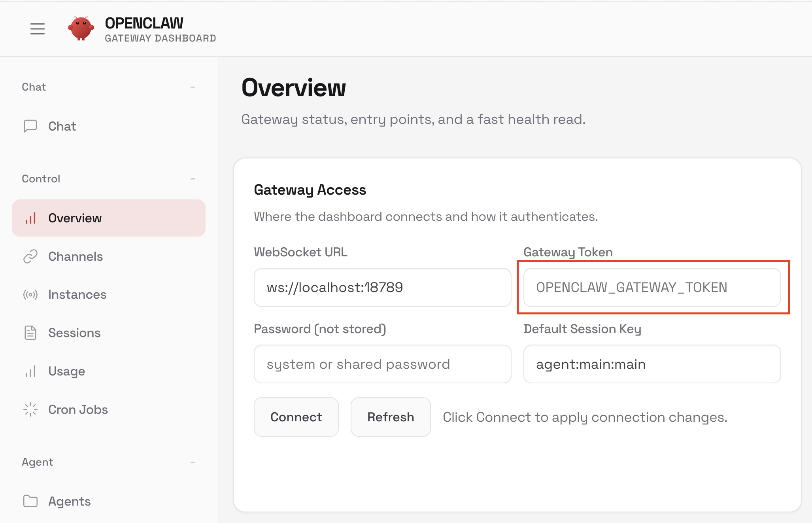Click the Password (not stored) input
Image resolution: width=812 pixels, height=523 pixels.
pyautogui.click(x=382, y=364)
